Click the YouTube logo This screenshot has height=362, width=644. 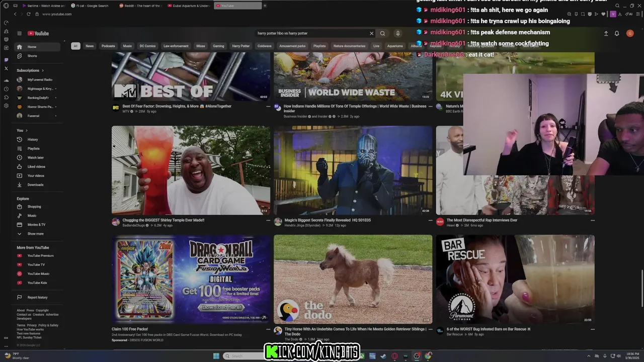38,34
